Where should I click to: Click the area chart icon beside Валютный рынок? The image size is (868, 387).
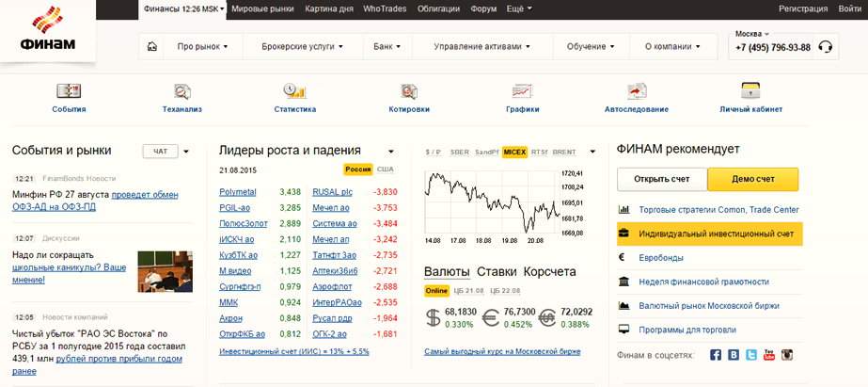(623, 305)
